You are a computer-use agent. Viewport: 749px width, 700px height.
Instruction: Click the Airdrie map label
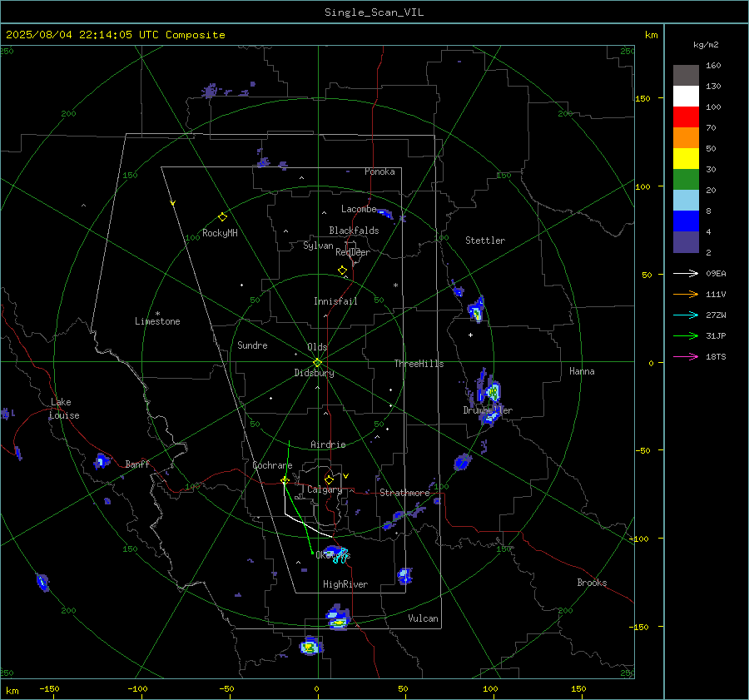[x=328, y=444]
